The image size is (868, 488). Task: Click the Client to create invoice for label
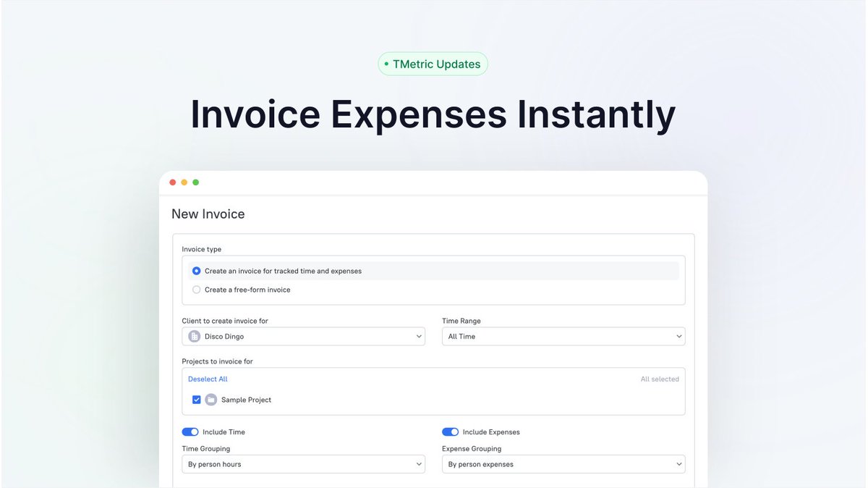tap(225, 321)
